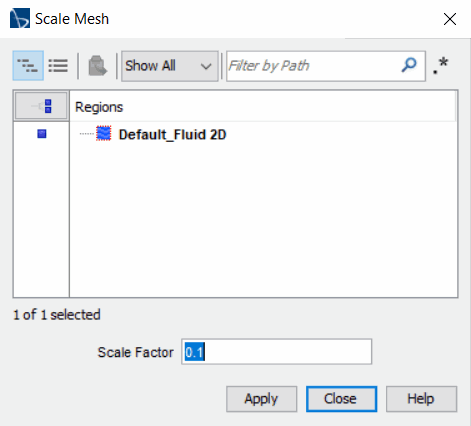Image resolution: width=471 pixels, height=426 pixels.
Task: Click the Close button
Action: pos(341,399)
